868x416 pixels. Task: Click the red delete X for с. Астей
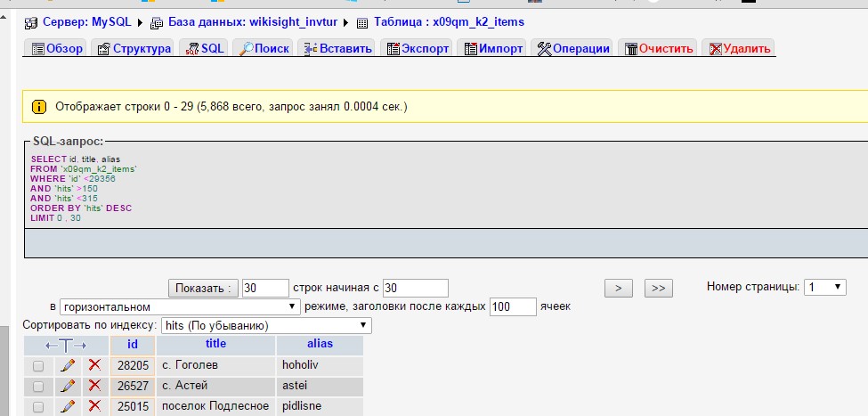[94, 386]
